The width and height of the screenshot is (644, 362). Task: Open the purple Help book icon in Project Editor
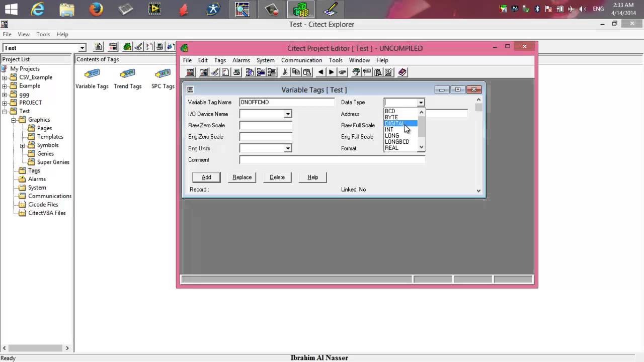pyautogui.click(x=403, y=72)
